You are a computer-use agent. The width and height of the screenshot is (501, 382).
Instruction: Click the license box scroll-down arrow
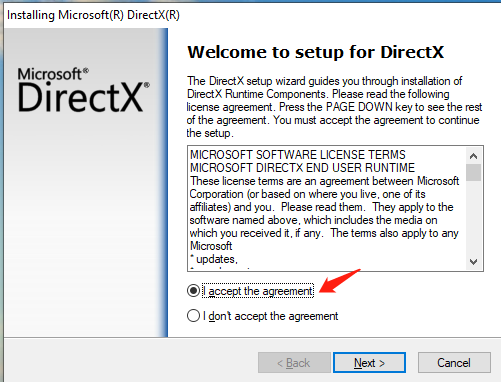coord(473,262)
